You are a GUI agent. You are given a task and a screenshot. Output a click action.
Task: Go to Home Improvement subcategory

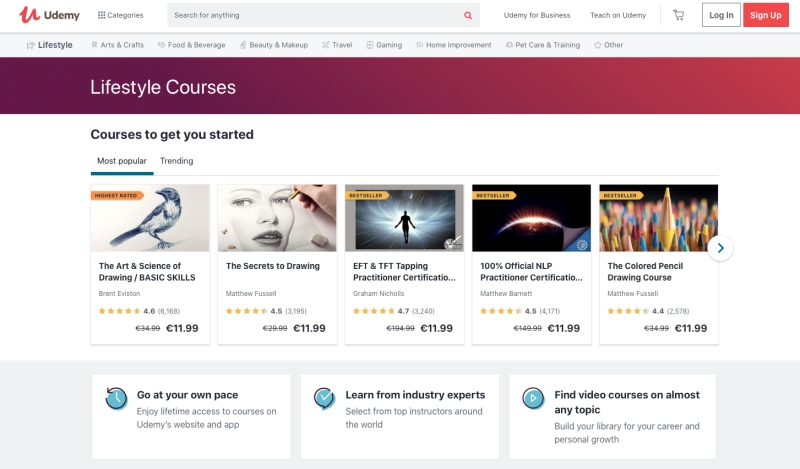tap(454, 45)
